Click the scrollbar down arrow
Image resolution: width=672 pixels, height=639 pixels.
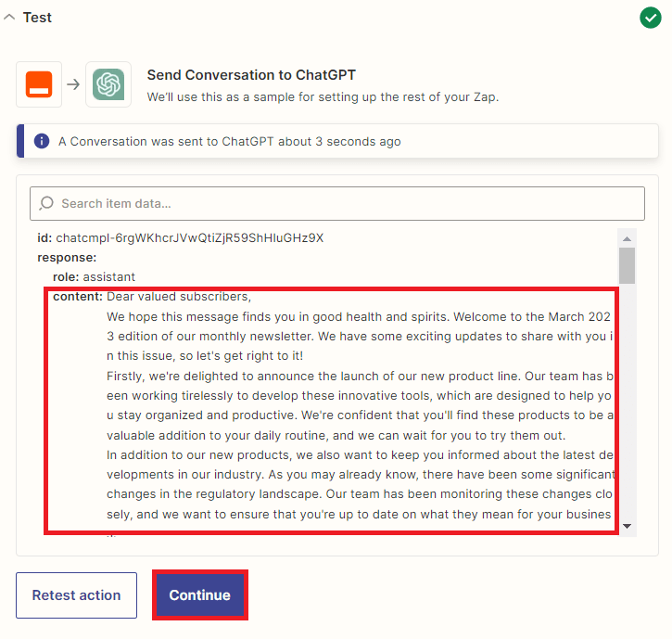[628, 526]
